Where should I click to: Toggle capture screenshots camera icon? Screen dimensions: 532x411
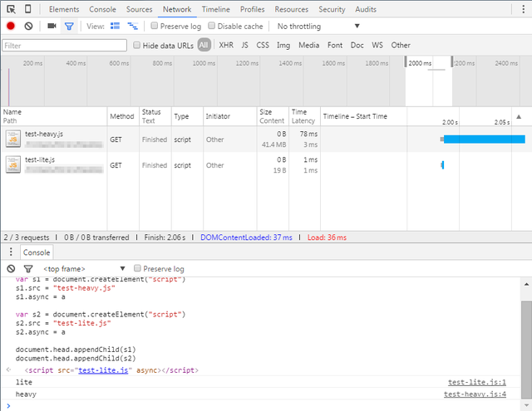(52, 26)
